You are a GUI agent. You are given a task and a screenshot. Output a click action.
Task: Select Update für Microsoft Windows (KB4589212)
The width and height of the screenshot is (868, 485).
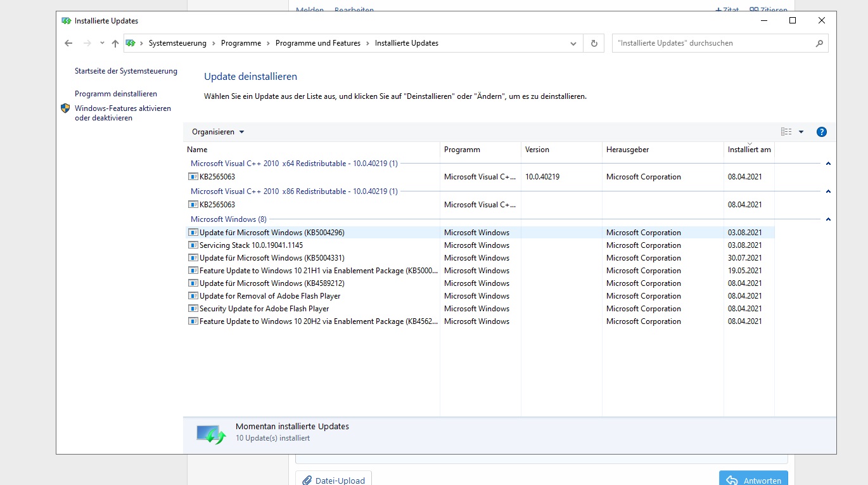[x=480, y=283]
